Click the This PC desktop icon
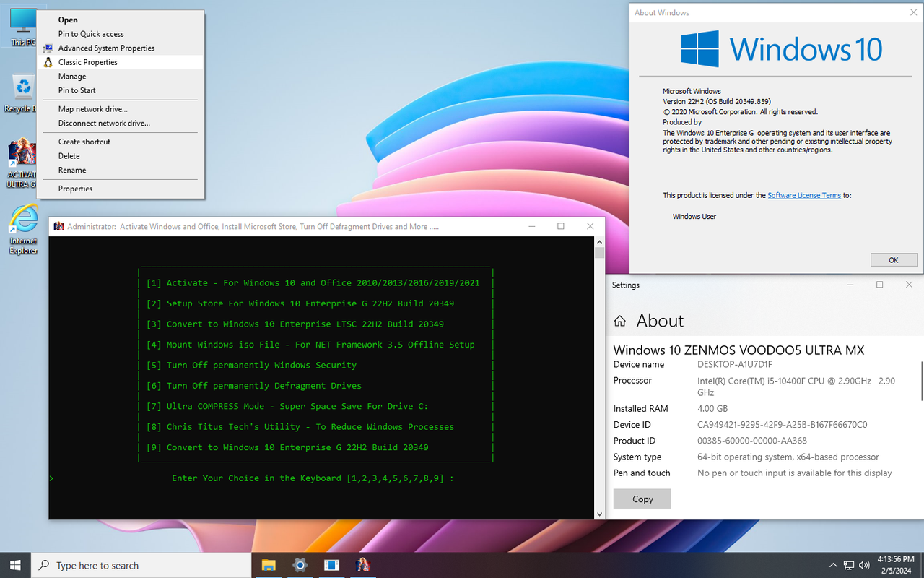Screen dimensions: 924x578 point(22,25)
